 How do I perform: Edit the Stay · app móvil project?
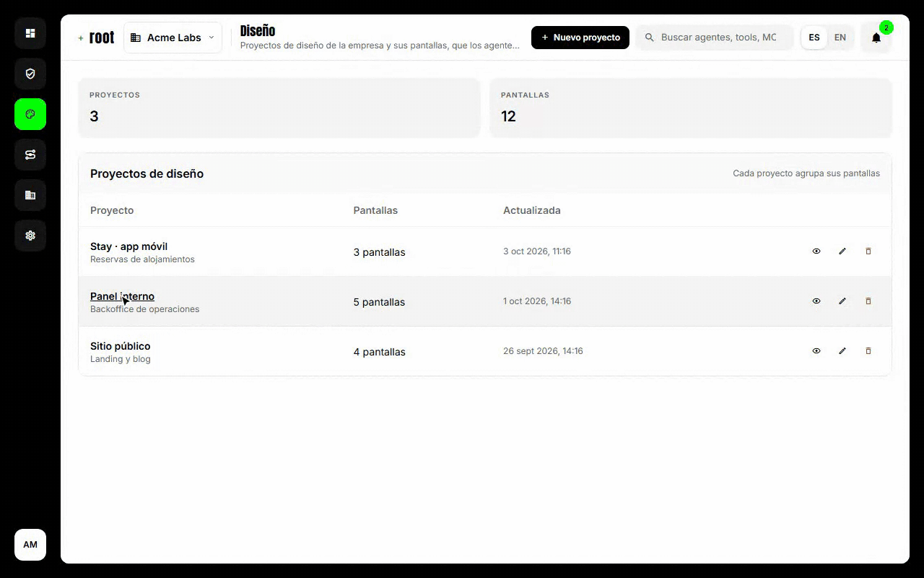tap(842, 251)
